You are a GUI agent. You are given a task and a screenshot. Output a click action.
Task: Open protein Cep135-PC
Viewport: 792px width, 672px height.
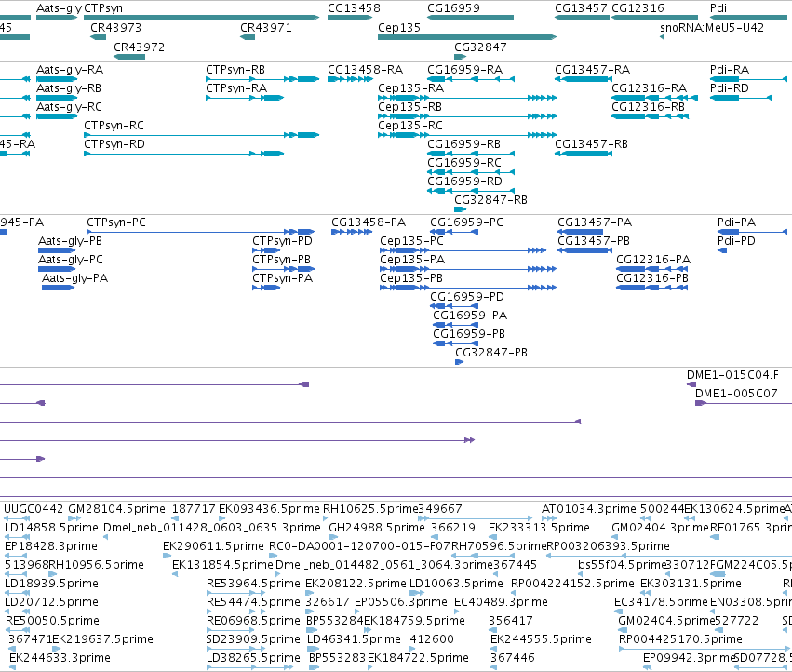(x=411, y=241)
